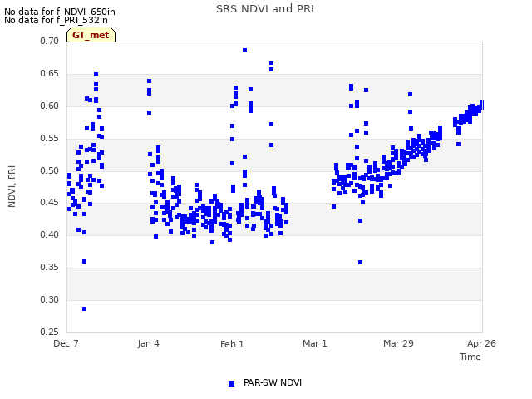Viewport: 532px width, 399px height.
Task: Click the lowest outlier data point near 0.29
Action: point(85,308)
